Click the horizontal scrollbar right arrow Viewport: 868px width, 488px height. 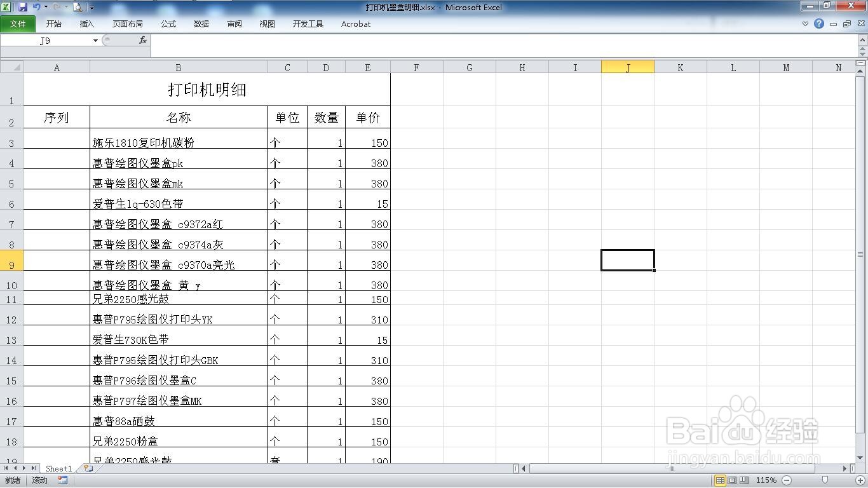click(845, 468)
